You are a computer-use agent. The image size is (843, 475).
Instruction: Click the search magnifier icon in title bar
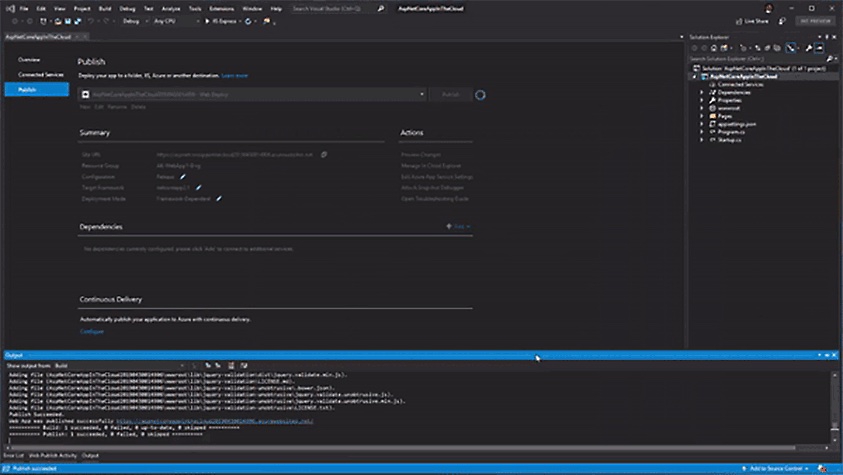tap(380, 8)
